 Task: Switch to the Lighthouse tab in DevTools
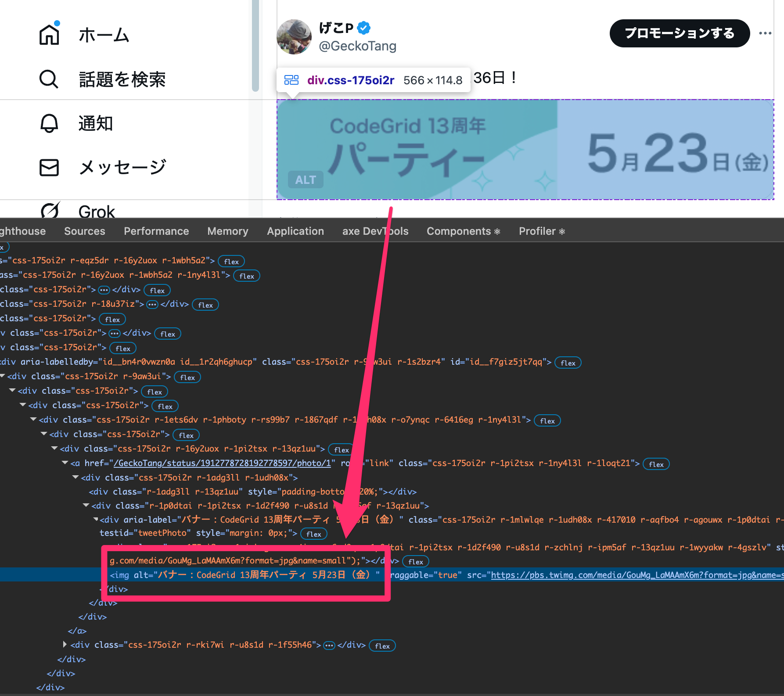(x=23, y=231)
